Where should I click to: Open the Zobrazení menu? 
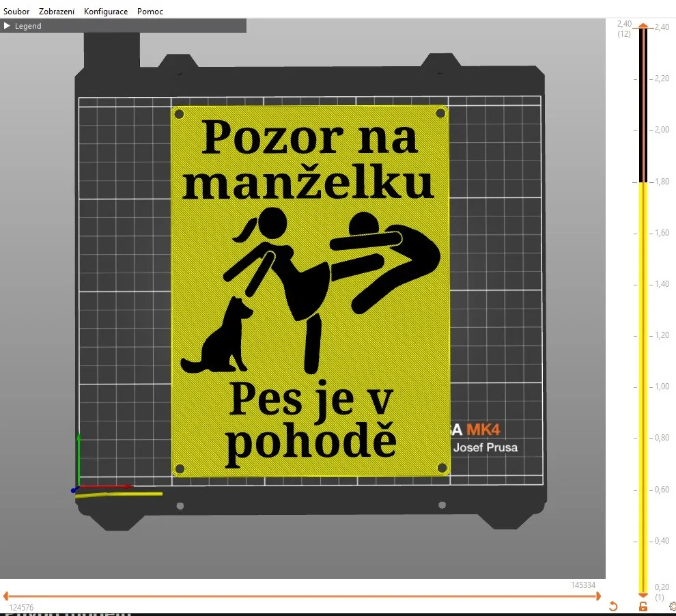[x=56, y=11]
